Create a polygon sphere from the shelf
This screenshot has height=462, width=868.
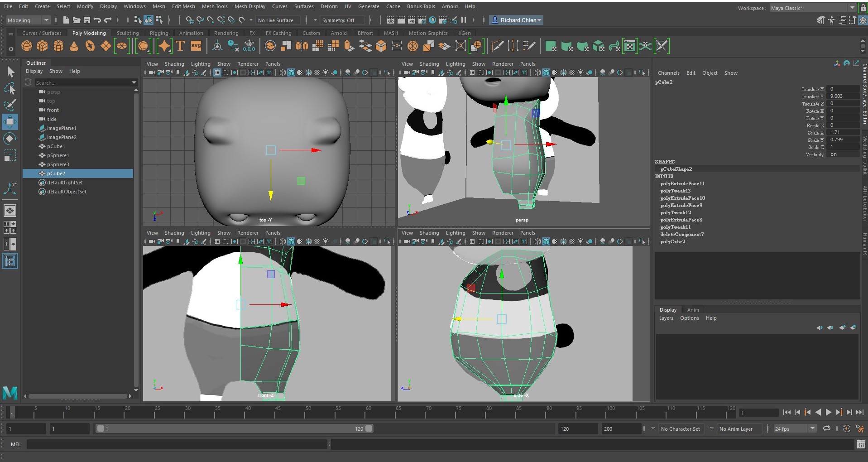pos(27,46)
